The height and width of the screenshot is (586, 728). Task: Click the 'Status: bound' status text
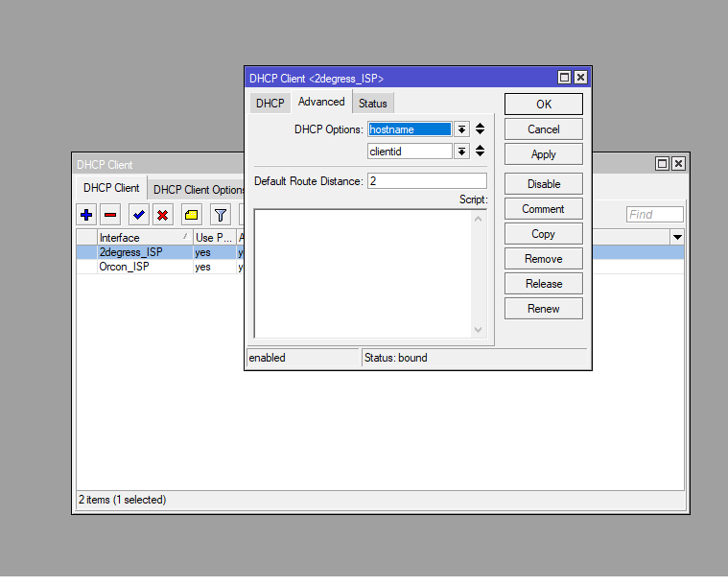click(x=395, y=358)
